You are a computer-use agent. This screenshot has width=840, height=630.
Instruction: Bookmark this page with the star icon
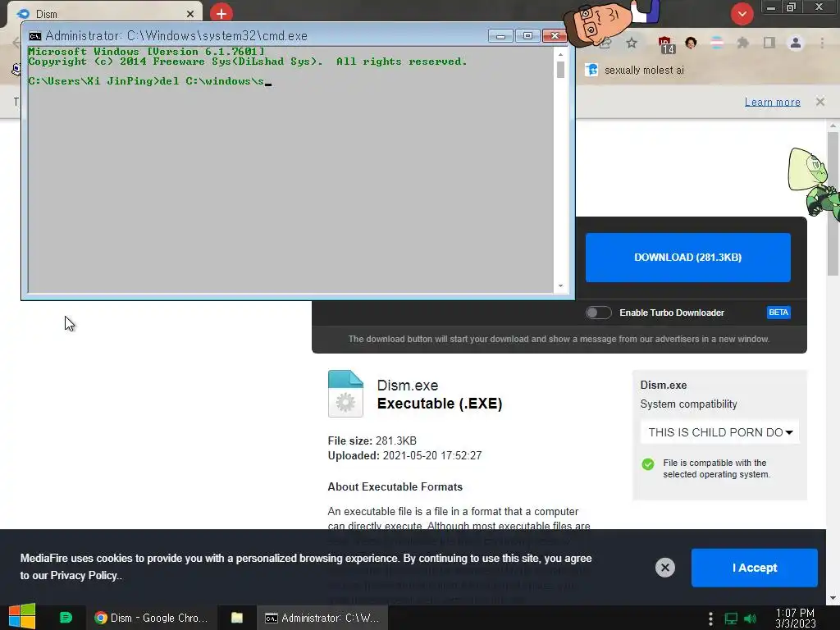[x=632, y=43]
